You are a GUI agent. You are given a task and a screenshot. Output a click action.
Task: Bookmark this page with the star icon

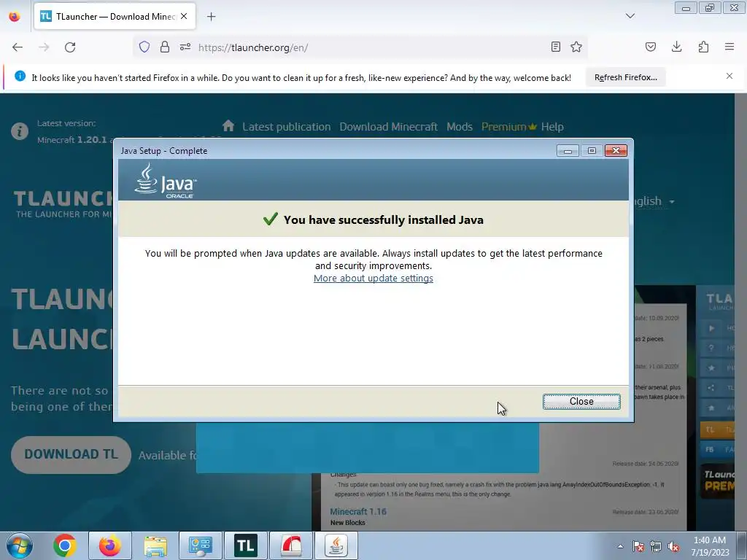[x=576, y=47]
